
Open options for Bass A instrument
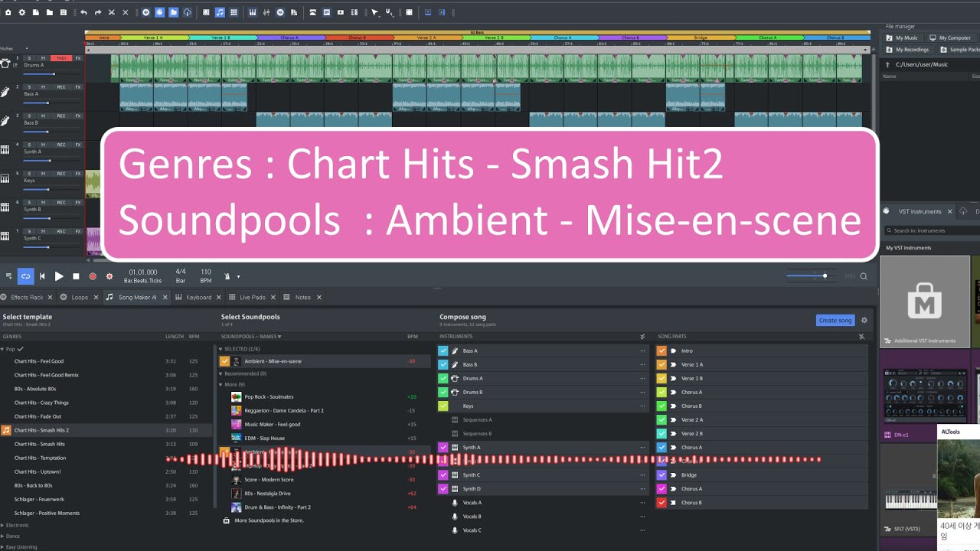643,350
